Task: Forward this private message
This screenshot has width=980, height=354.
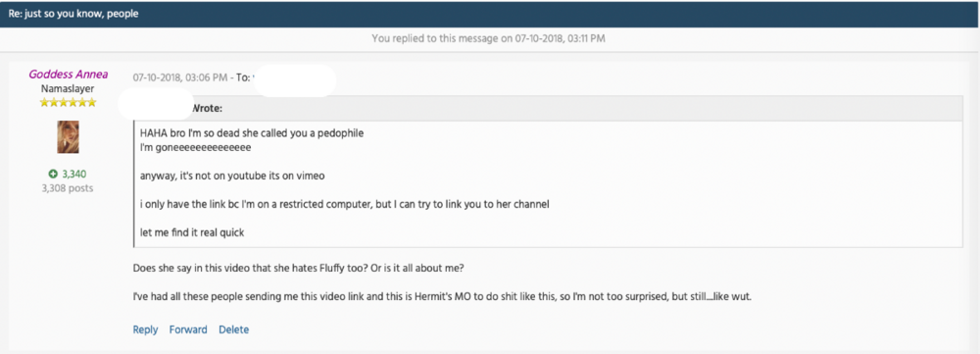Action: tap(188, 329)
